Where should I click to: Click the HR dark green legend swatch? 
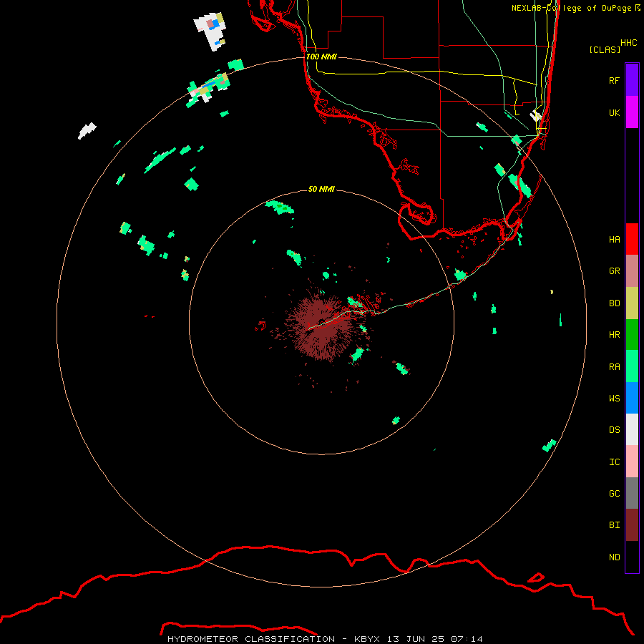coord(632,334)
